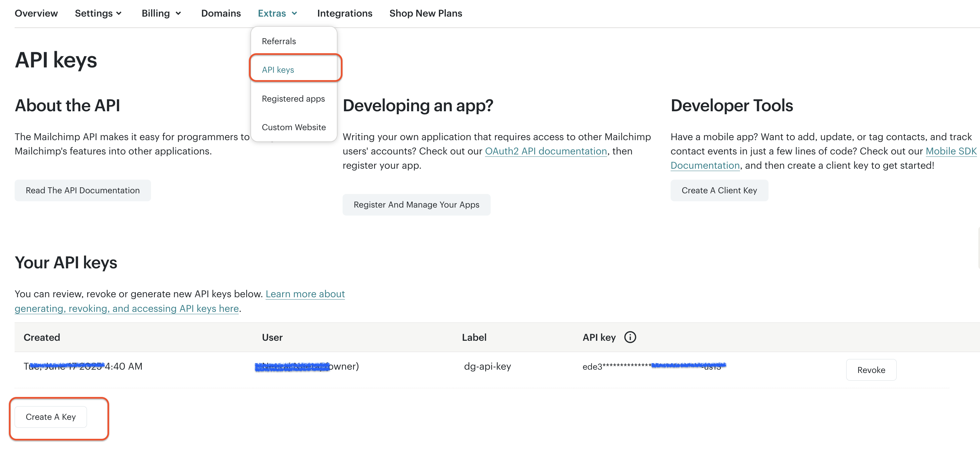
Task: Click the 4:40 AM created timestamp
Action: click(x=83, y=366)
